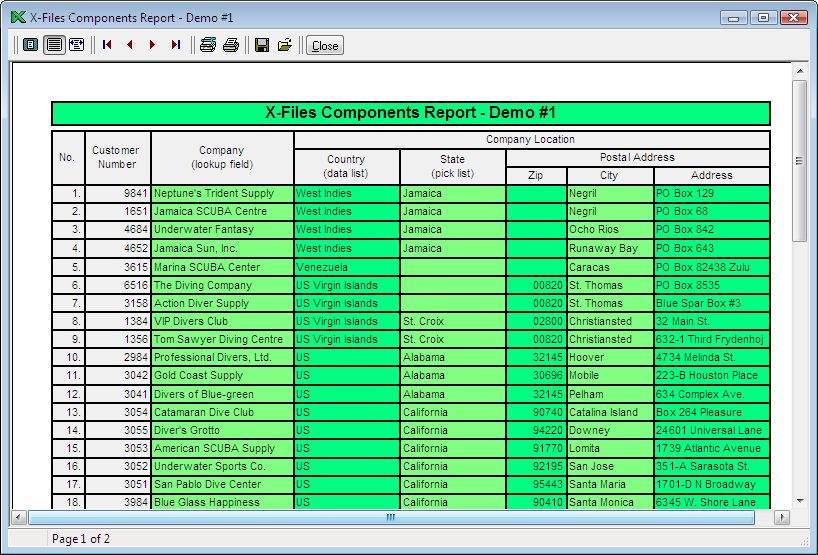Image resolution: width=818 pixels, height=555 pixels.
Task: Click the report title banner
Action: [x=410, y=113]
